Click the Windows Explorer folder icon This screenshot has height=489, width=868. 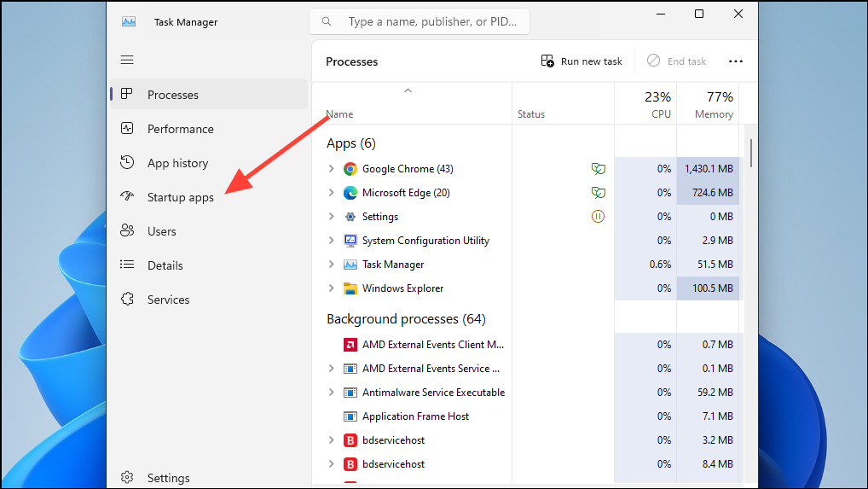coord(350,288)
